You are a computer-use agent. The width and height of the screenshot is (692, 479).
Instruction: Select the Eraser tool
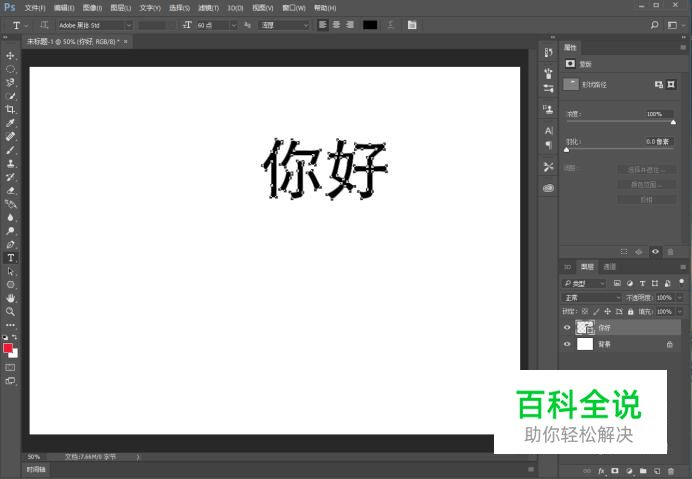(11, 190)
